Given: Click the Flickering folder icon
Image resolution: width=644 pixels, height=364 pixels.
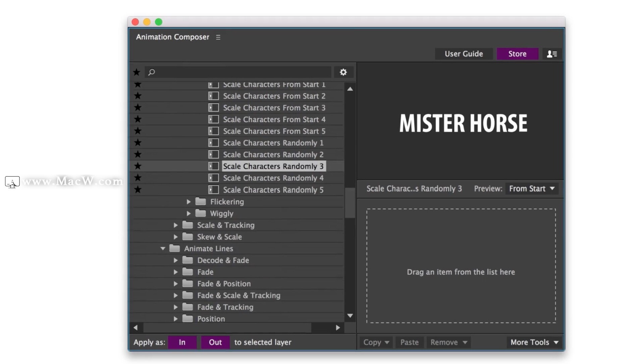Looking at the screenshot, I should [x=201, y=202].
